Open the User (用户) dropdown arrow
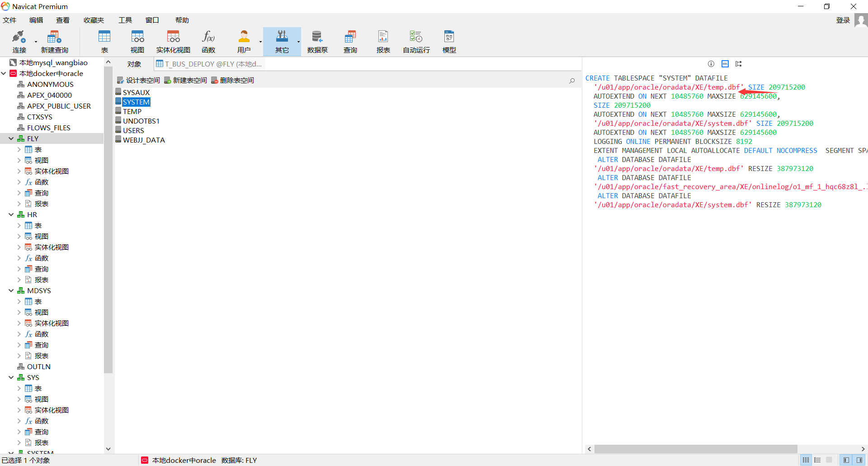Image resolution: width=868 pixels, height=466 pixels. 260,42
